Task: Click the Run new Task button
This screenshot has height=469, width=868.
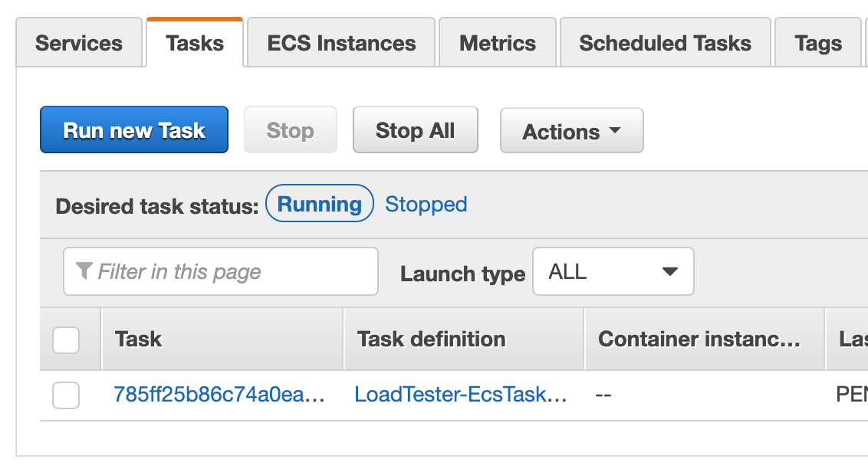Action: coord(134,130)
